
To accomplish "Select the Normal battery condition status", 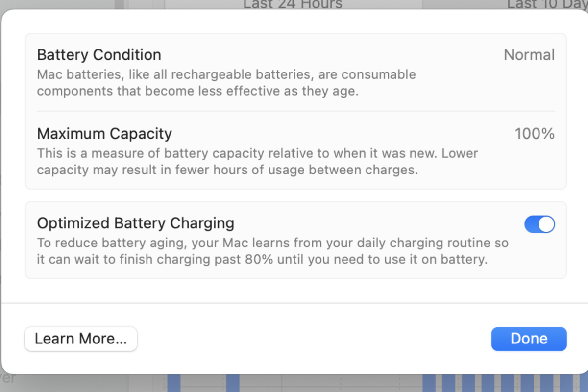I will [529, 55].
